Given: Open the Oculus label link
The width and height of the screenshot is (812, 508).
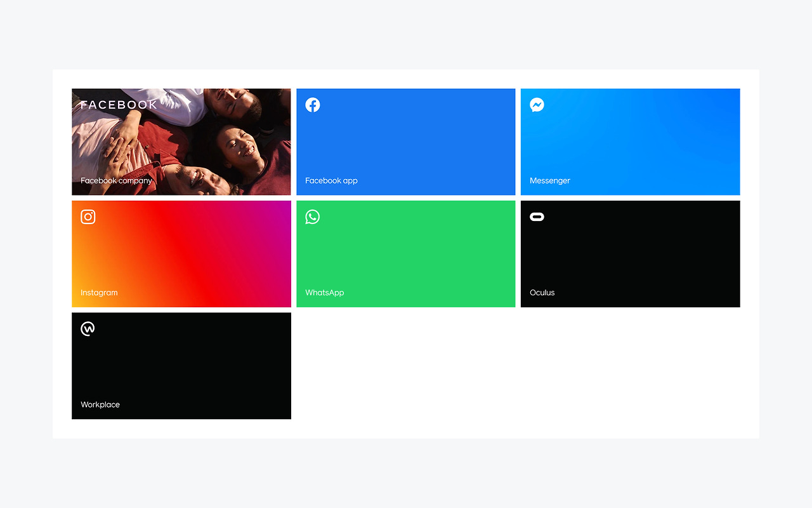Looking at the screenshot, I should coord(542,293).
